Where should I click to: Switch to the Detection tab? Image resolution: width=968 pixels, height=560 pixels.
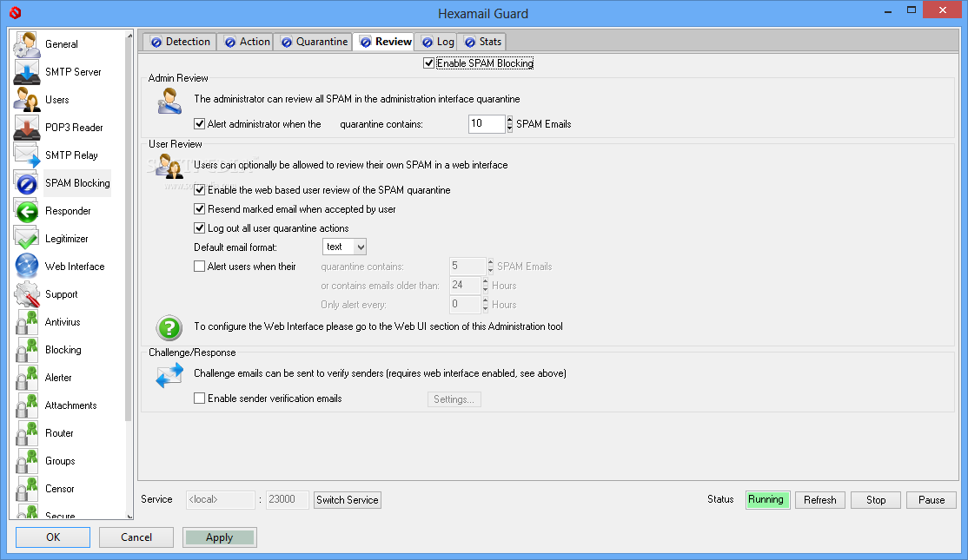[x=180, y=42]
